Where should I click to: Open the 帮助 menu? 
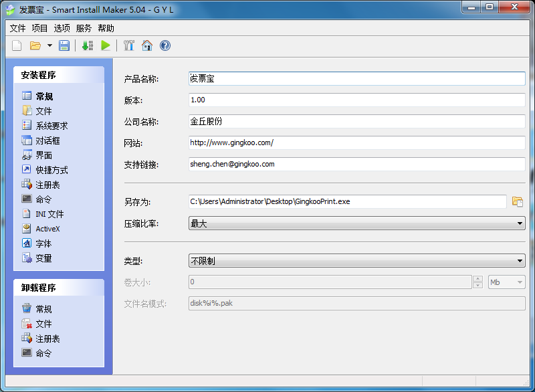106,28
